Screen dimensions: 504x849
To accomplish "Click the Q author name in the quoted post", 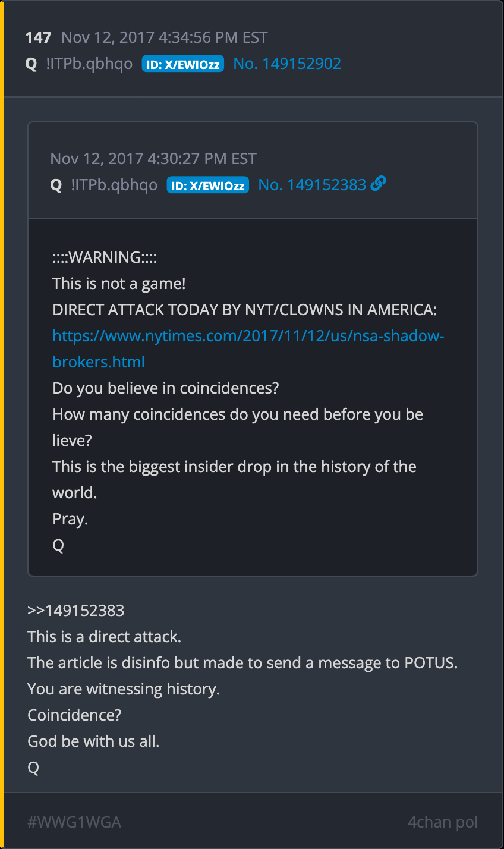I will pos(56,185).
